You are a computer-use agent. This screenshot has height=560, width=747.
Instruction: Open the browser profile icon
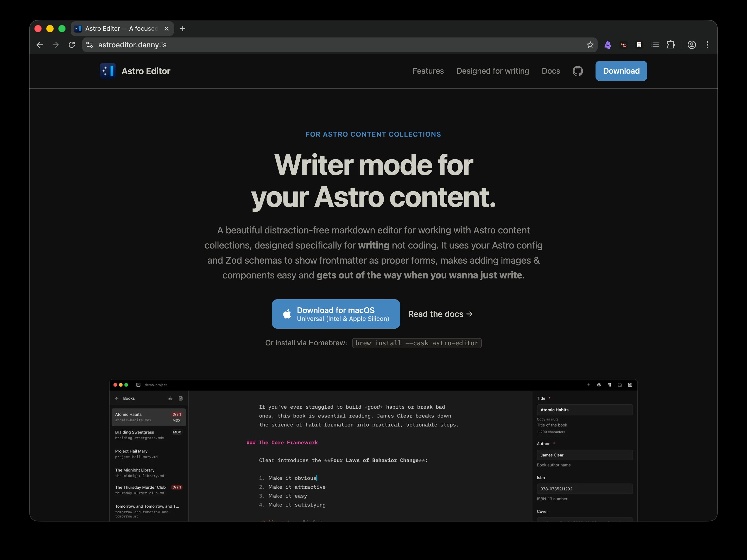click(692, 45)
